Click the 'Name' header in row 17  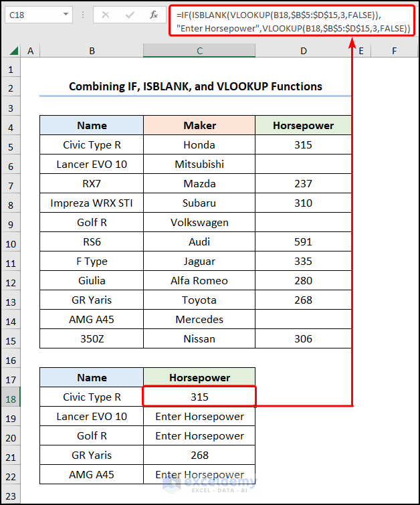[x=92, y=377]
